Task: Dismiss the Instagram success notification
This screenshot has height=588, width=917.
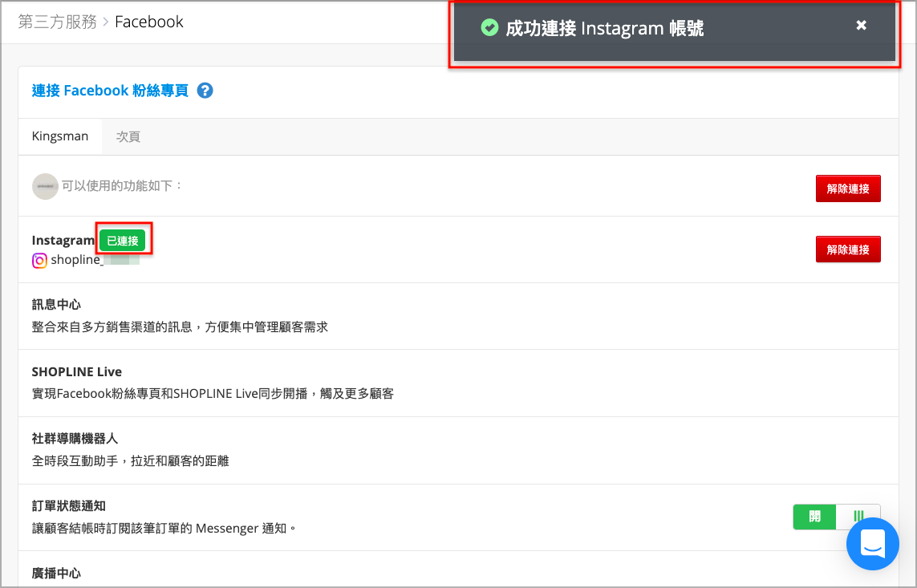Action: pyautogui.click(x=861, y=25)
